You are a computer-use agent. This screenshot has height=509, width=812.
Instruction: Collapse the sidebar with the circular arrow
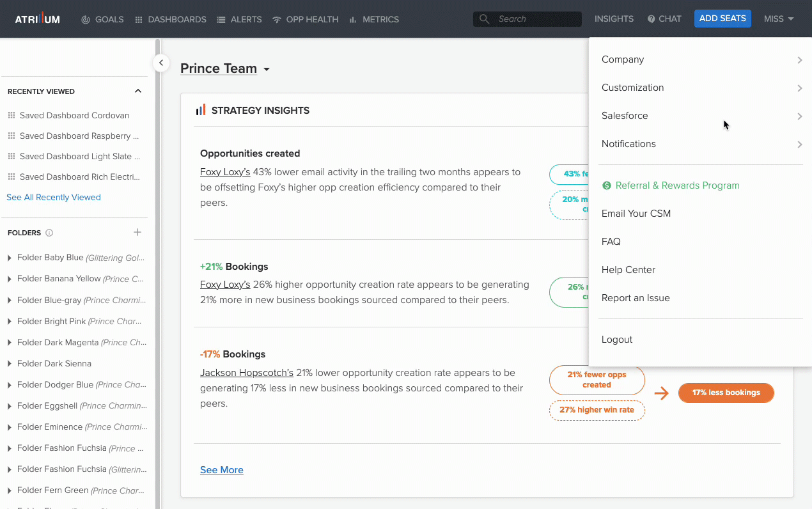point(160,63)
